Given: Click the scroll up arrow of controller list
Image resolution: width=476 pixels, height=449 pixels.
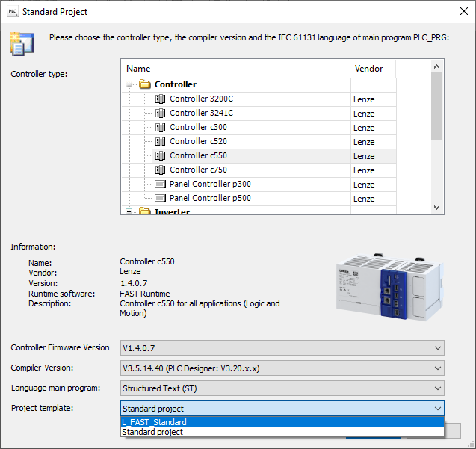Looking at the screenshot, I should click(x=437, y=66).
